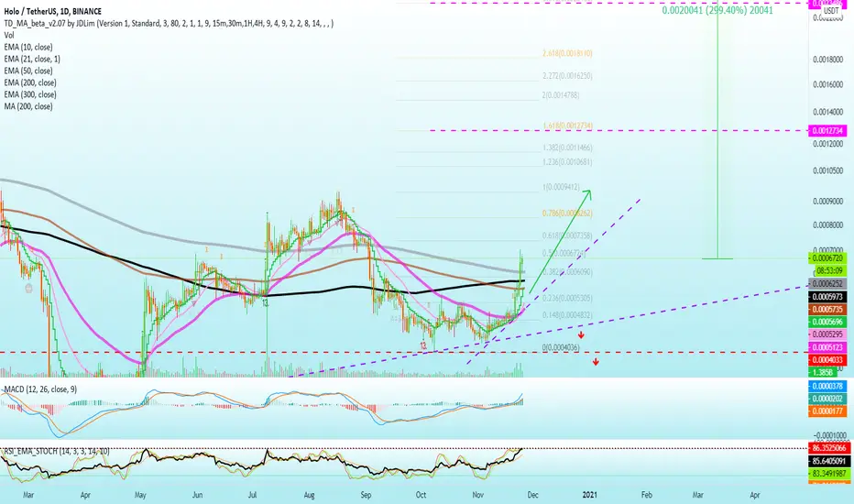
Task: Click the Vol indicator legend
Action: point(9,36)
